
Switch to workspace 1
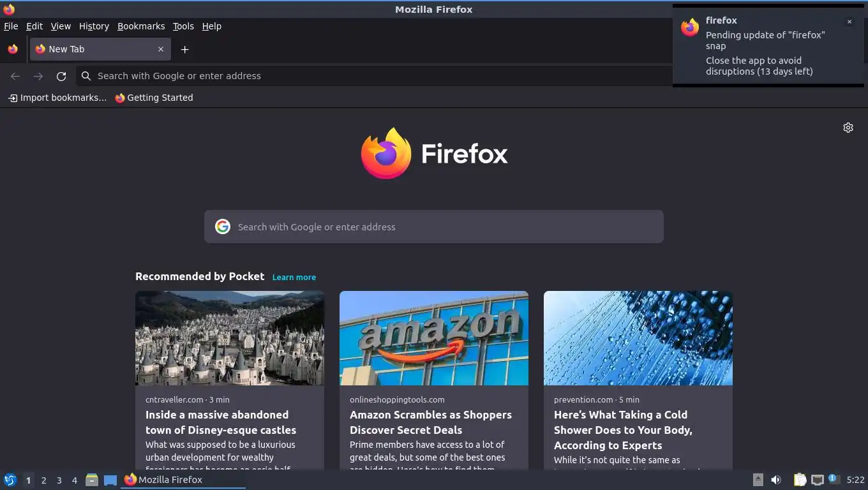point(28,480)
